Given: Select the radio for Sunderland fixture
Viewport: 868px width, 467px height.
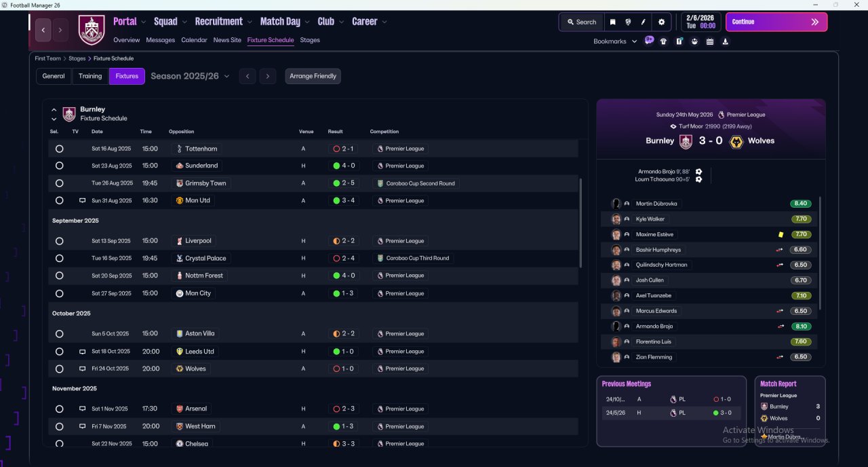Looking at the screenshot, I should (59, 166).
